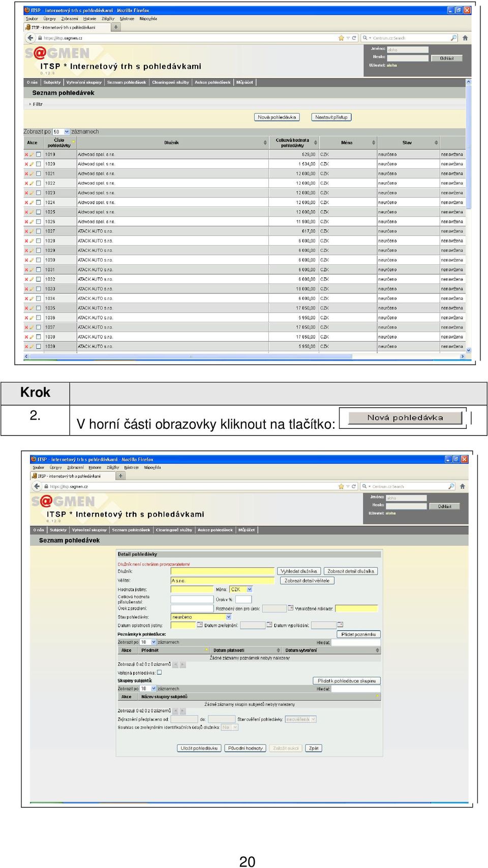Open a new tab in the upper screenshot

tap(116, 27)
